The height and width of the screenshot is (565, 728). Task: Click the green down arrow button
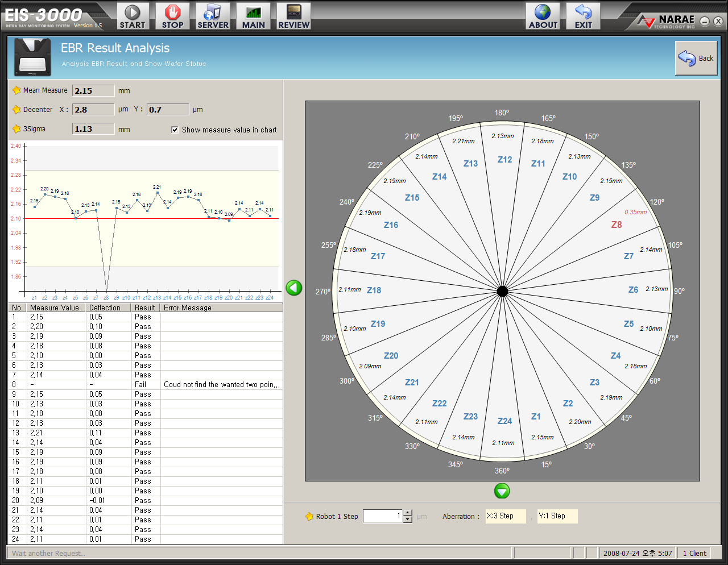502,491
